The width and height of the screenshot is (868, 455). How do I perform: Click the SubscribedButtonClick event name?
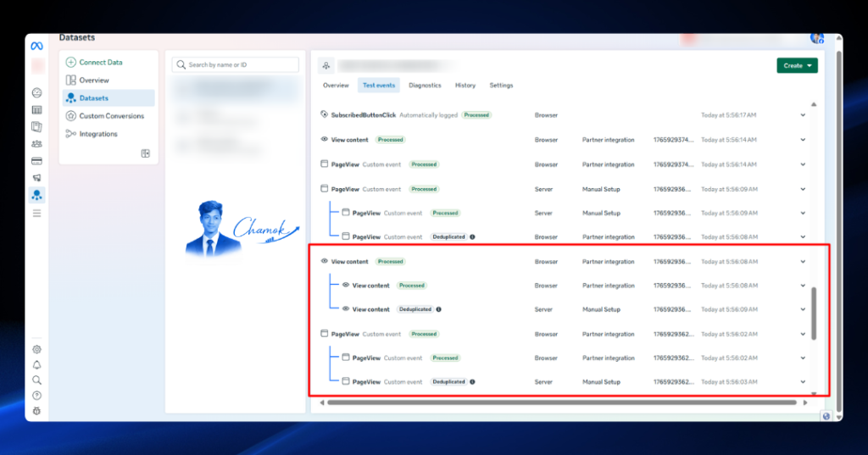363,115
